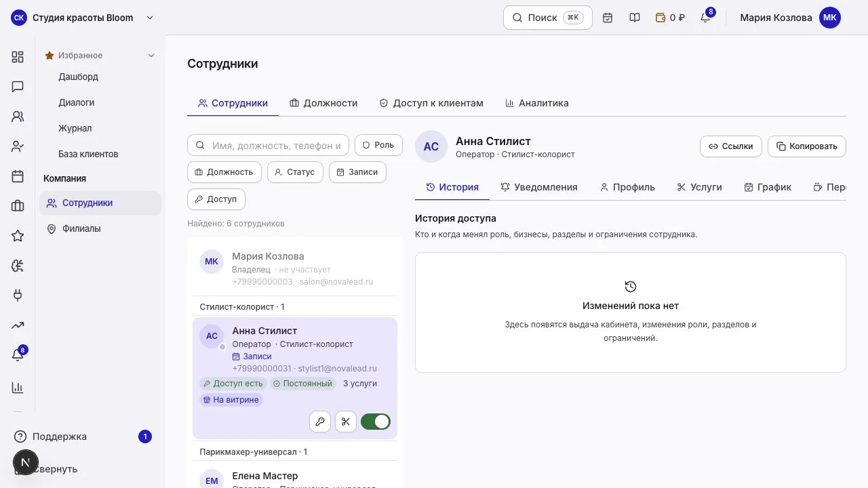Click the employee search input field

pyautogui.click(x=268, y=145)
